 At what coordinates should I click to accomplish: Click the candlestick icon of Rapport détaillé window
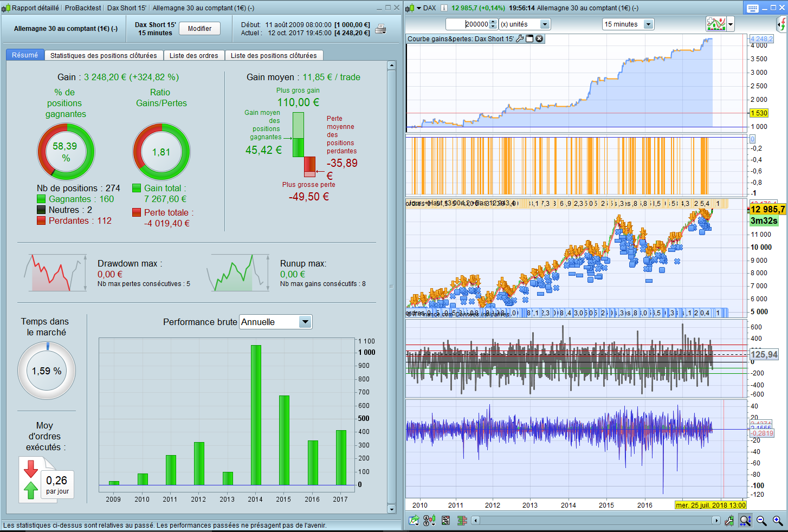click(x=6, y=8)
